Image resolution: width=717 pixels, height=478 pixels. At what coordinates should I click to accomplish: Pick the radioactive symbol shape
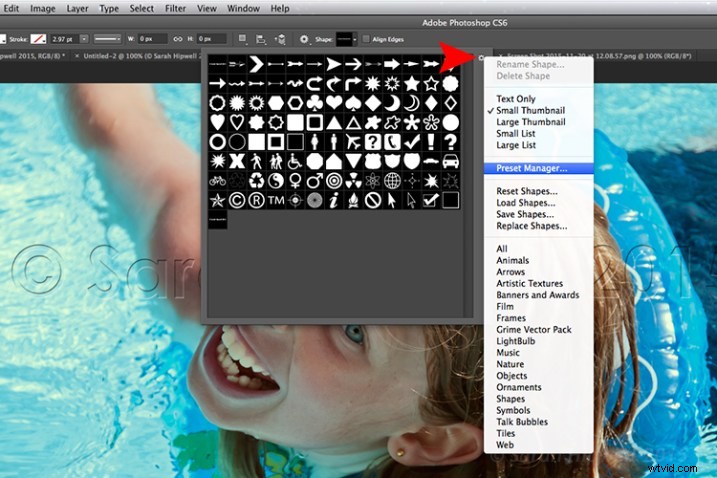[x=353, y=181]
